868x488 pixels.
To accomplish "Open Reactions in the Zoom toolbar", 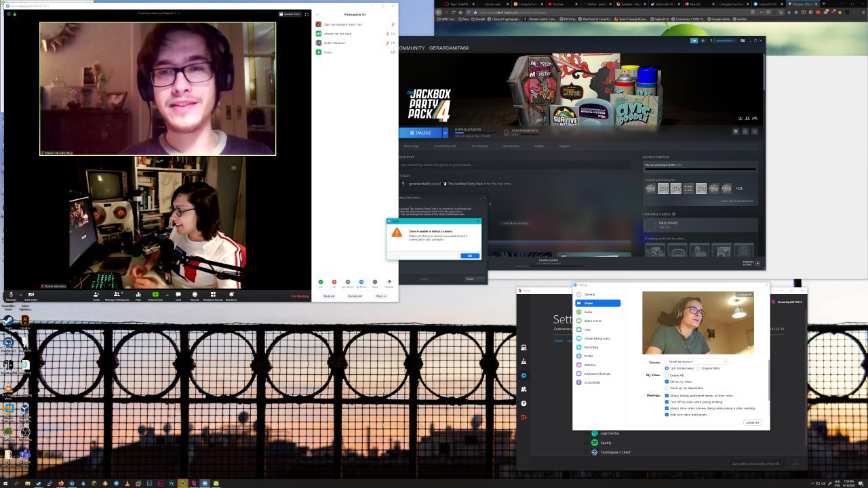I will 231,294.
